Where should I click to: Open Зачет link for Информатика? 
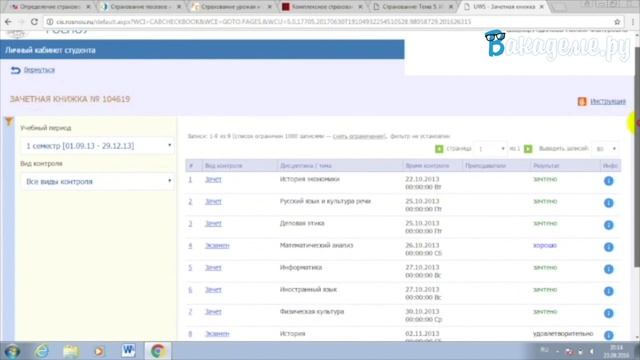click(213, 267)
